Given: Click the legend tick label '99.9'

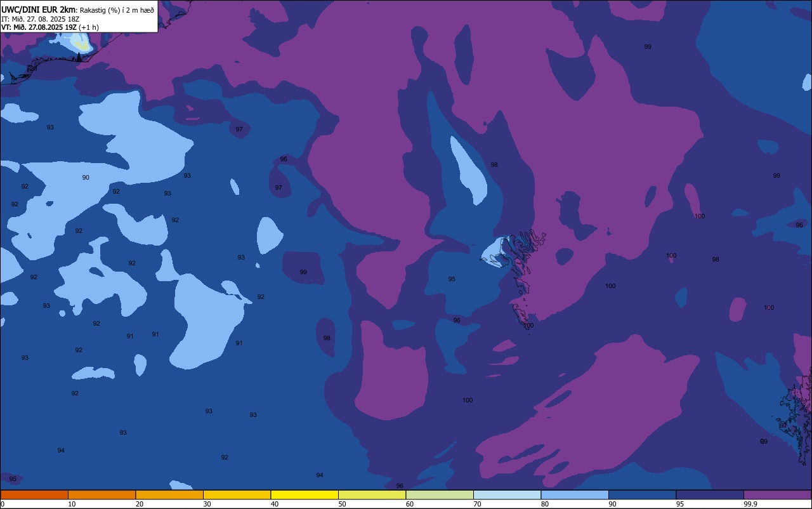Looking at the screenshot, I should coord(750,504).
